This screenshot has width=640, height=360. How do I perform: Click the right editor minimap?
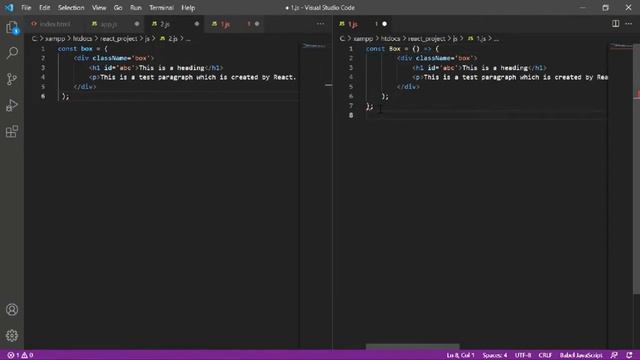tap(620, 46)
